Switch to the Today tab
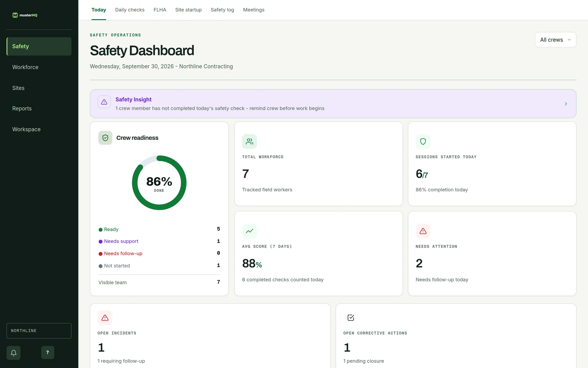Viewport: 588px width, 368px height. pos(99,10)
